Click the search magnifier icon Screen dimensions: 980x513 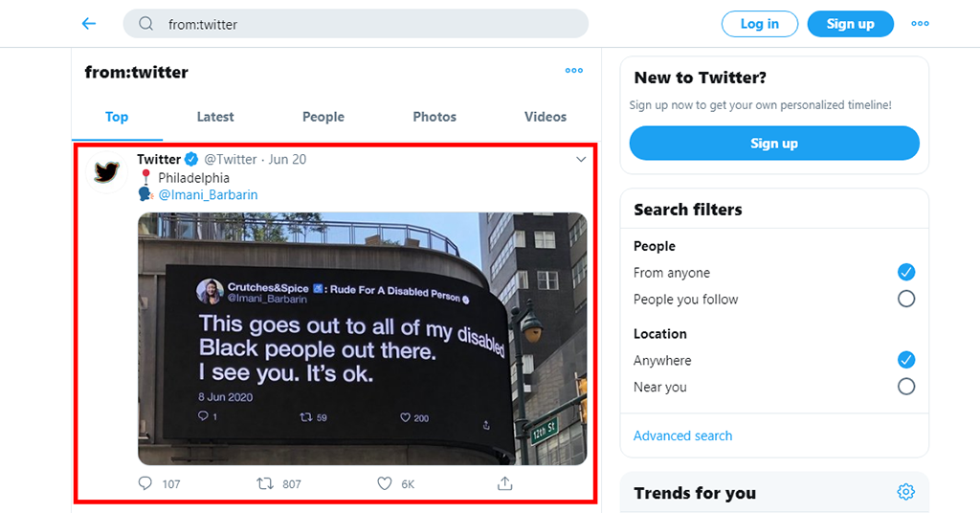tap(145, 24)
